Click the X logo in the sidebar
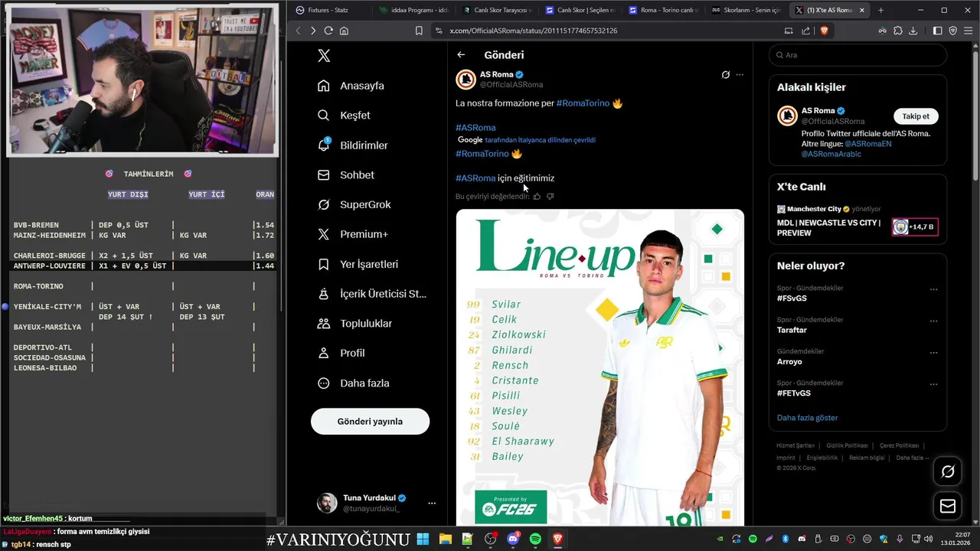Viewport: 980px width, 551px height. point(324,56)
